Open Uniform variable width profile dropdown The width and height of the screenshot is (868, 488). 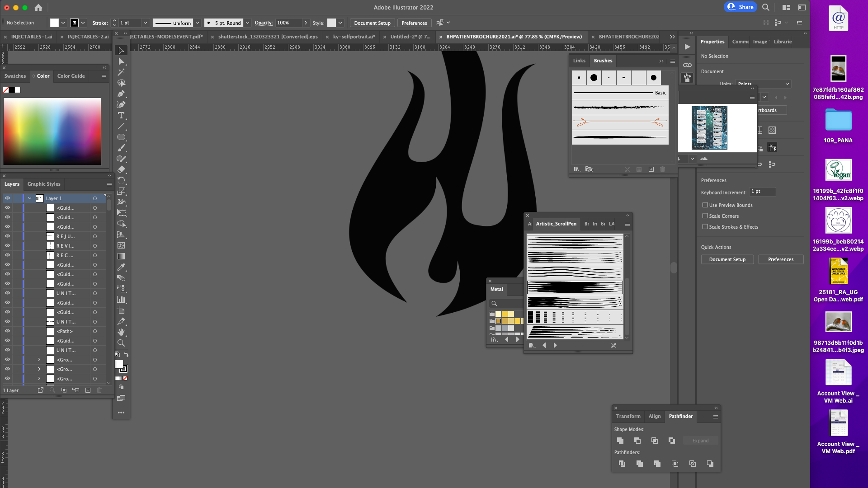pyautogui.click(x=197, y=23)
